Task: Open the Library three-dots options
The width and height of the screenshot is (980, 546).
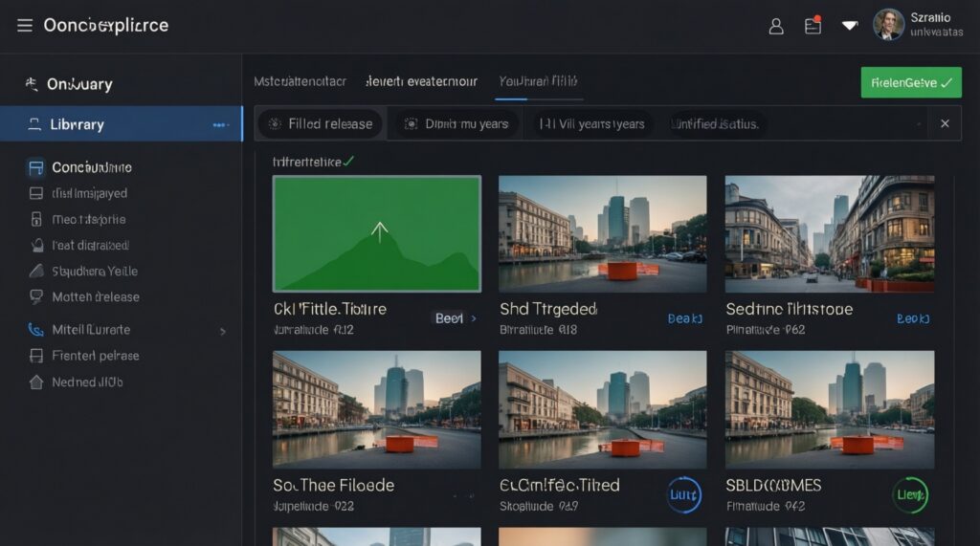Action: [x=219, y=125]
